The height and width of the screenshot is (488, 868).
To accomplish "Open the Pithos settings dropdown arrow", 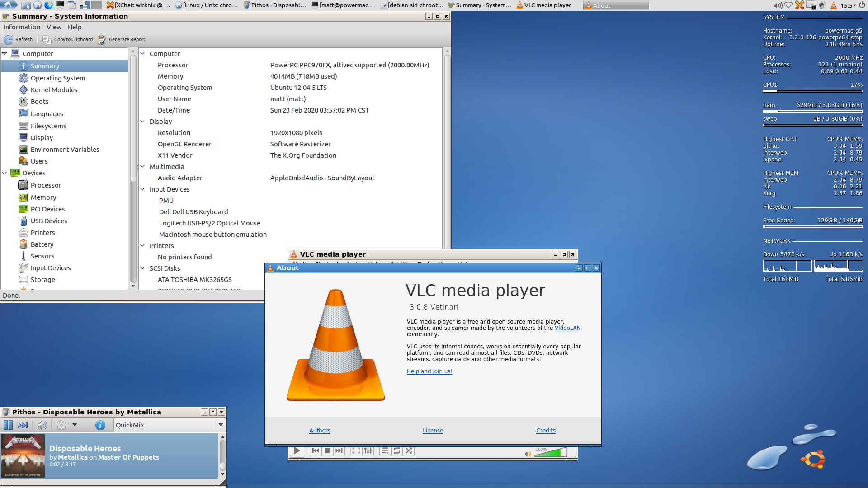I will (75, 425).
